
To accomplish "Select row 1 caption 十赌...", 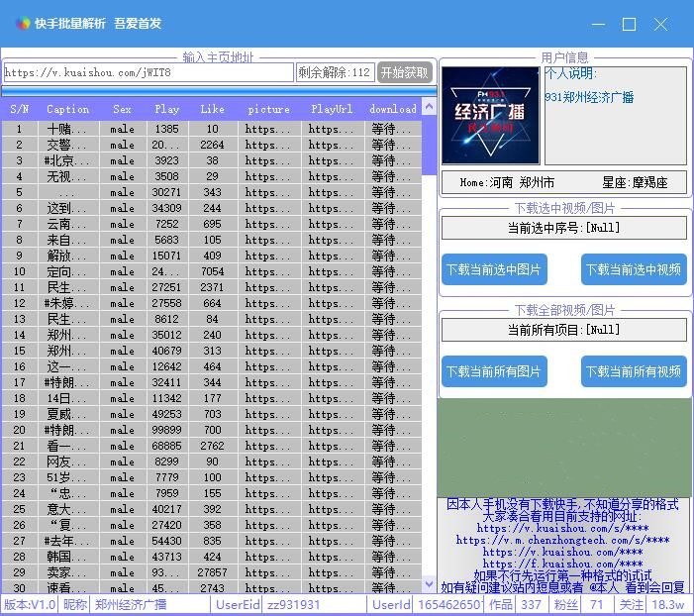I will [67, 129].
